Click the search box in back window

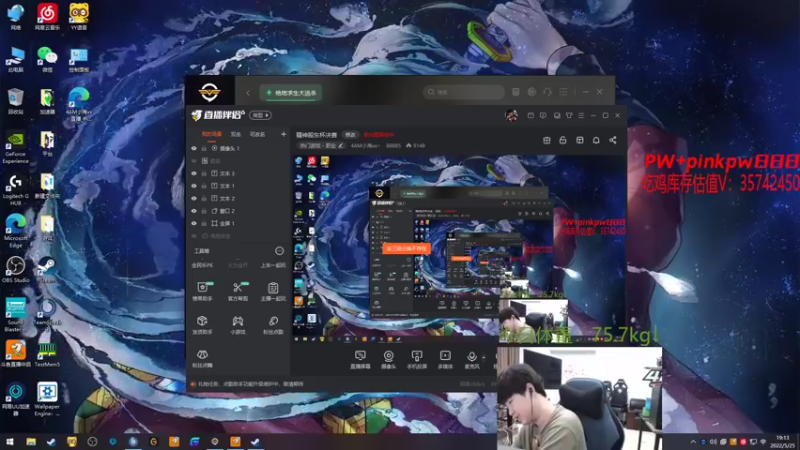click(463, 92)
